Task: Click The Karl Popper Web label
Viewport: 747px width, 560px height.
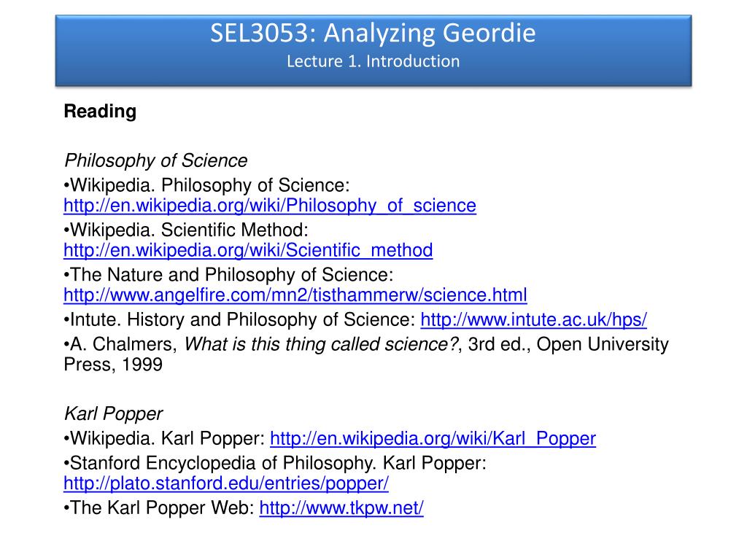Action: [159, 508]
